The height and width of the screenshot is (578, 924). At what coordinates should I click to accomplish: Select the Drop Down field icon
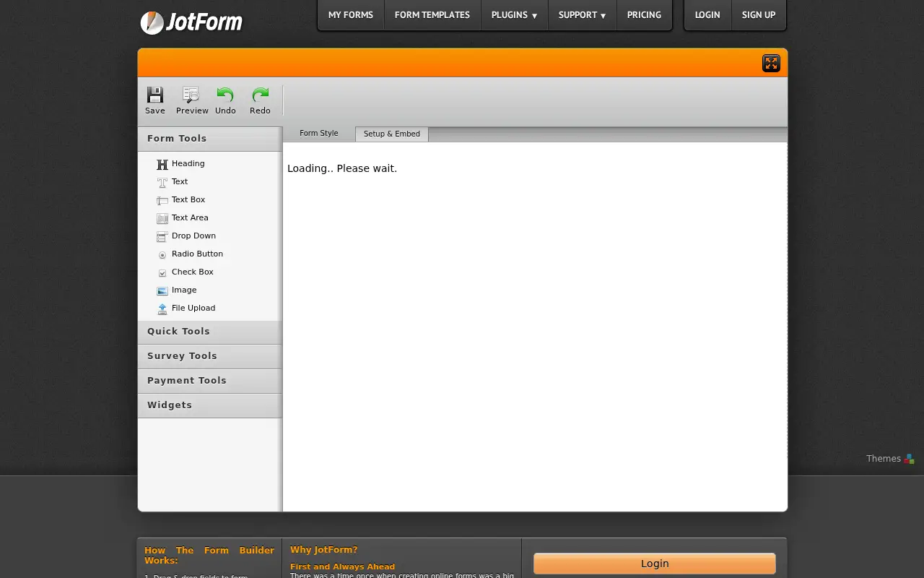click(x=162, y=236)
